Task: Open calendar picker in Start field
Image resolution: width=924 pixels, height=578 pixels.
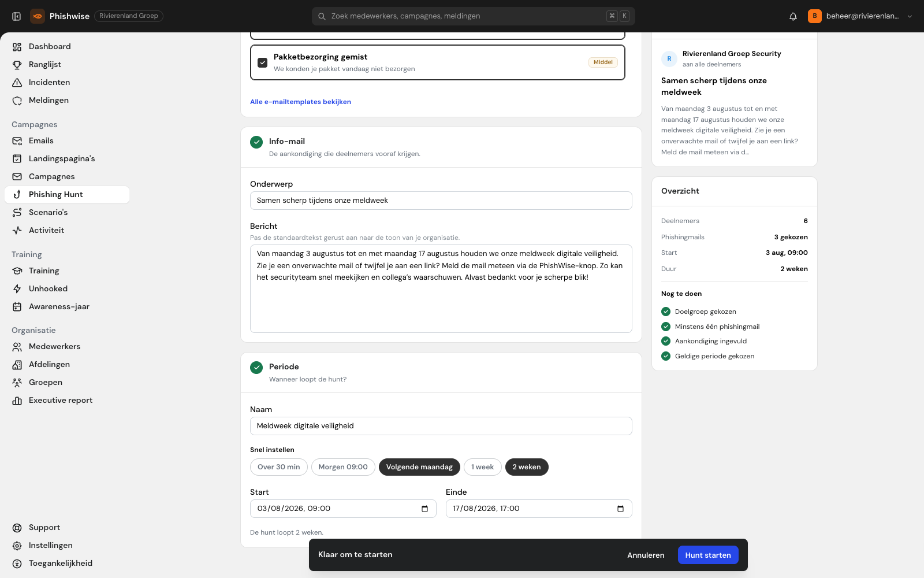Action: 425,509
